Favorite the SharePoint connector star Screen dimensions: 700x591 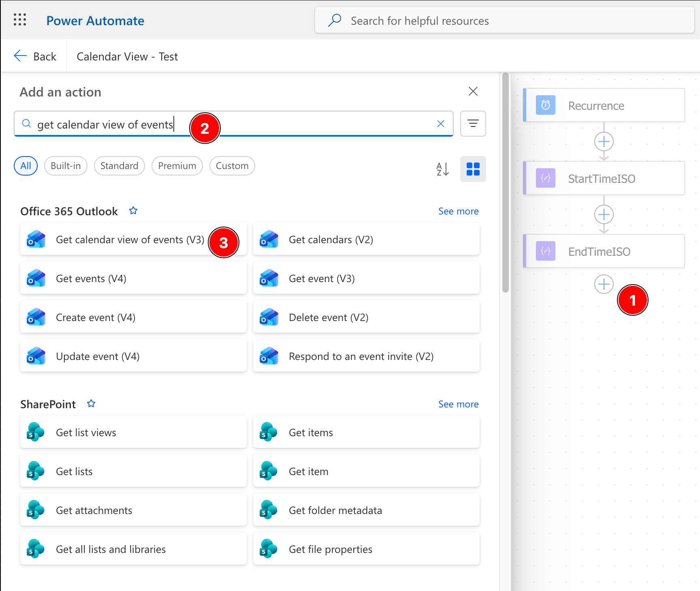(x=91, y=404)
